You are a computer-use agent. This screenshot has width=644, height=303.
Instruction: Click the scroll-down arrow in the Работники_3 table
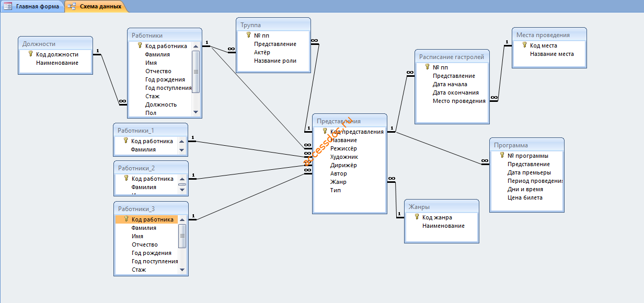click(182, 270)
